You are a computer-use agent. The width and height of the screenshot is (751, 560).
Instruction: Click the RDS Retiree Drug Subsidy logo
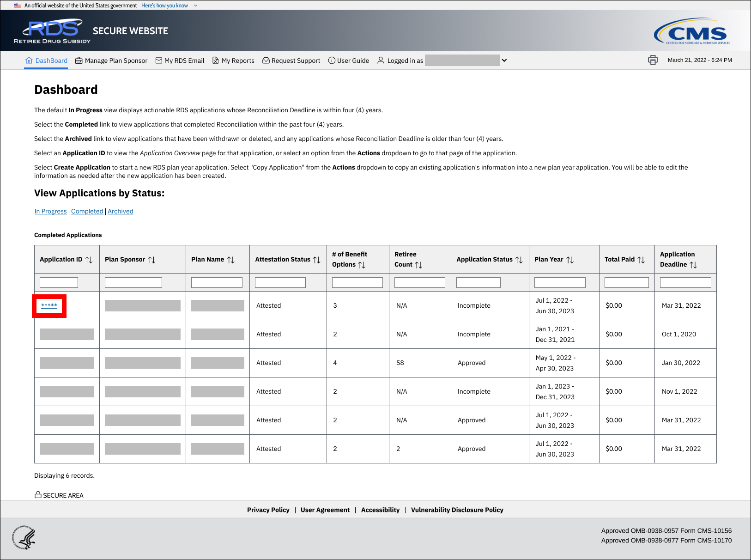[x=53, y=31]
